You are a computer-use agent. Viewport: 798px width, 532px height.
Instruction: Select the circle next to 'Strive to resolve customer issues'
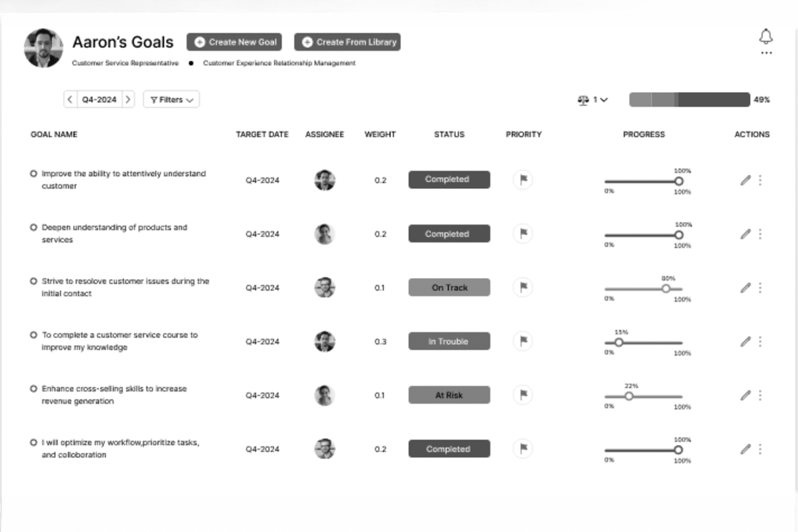point(34,281)
